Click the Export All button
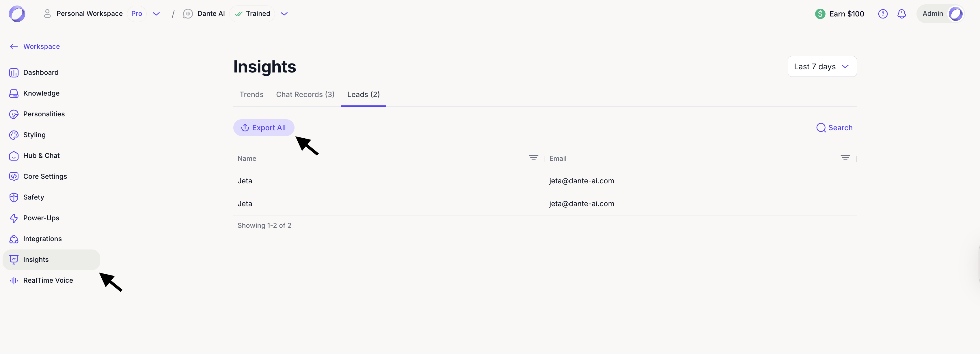980x354 pixels. click(264, 128)
